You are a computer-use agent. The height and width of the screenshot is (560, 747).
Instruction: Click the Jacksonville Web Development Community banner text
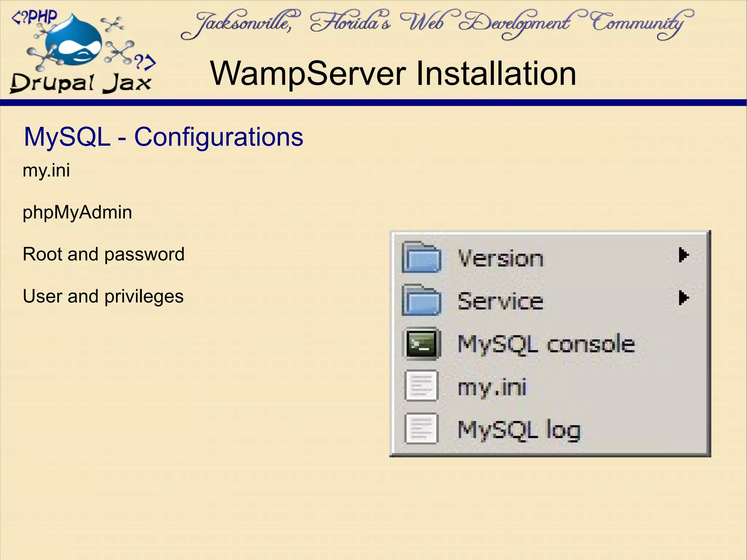[437, 24]
